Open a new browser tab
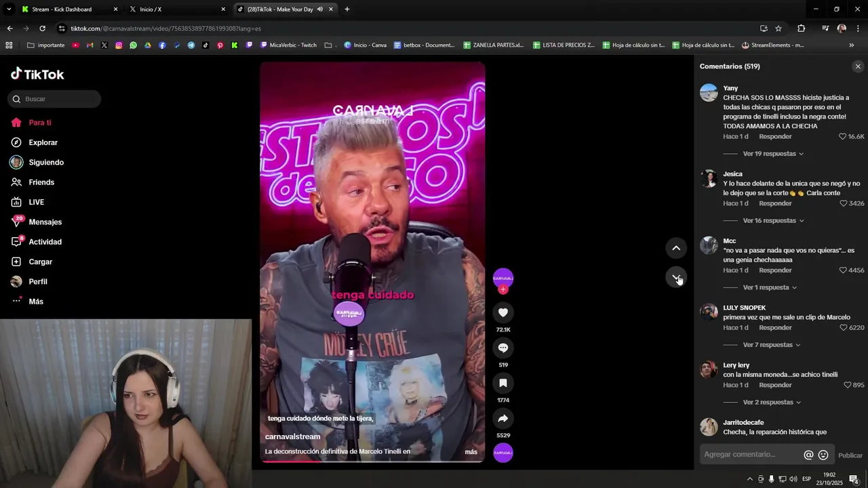868x488 pixels. coord(347,9)
